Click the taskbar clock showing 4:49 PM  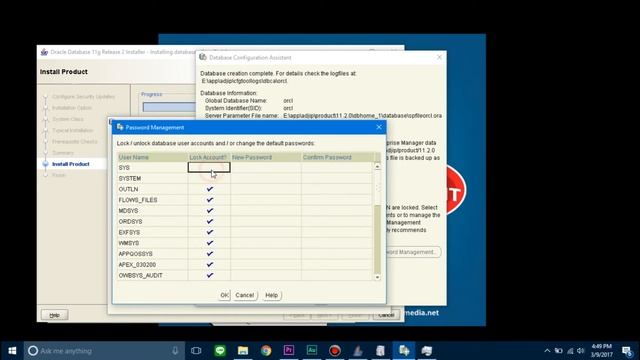pos(602,351)
